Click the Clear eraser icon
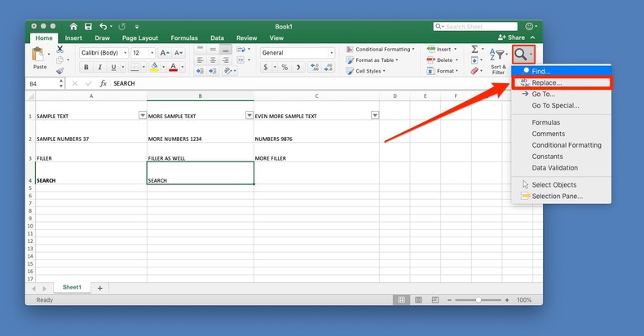 point(475,72)
